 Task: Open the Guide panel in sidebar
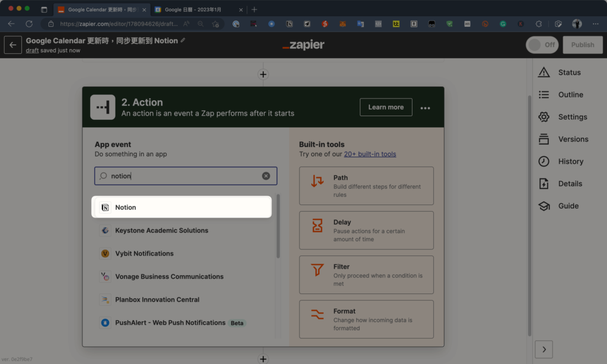tap(558, 206)
